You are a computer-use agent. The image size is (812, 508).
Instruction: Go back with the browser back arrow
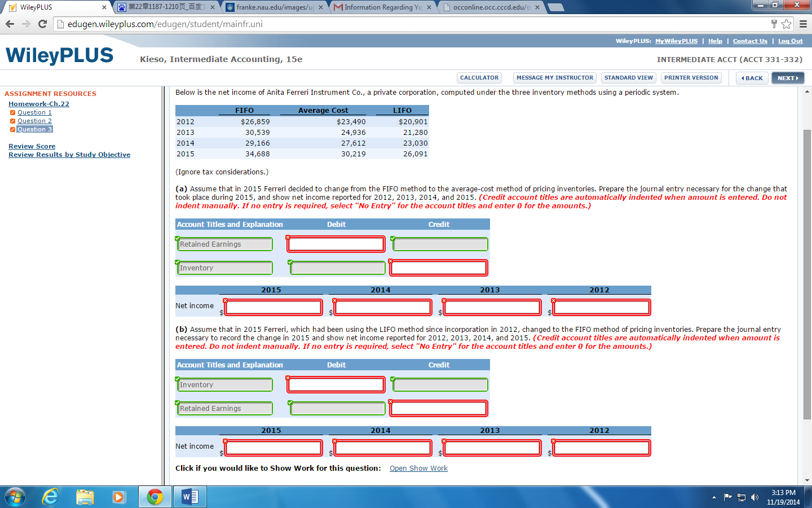pos(10,24)
